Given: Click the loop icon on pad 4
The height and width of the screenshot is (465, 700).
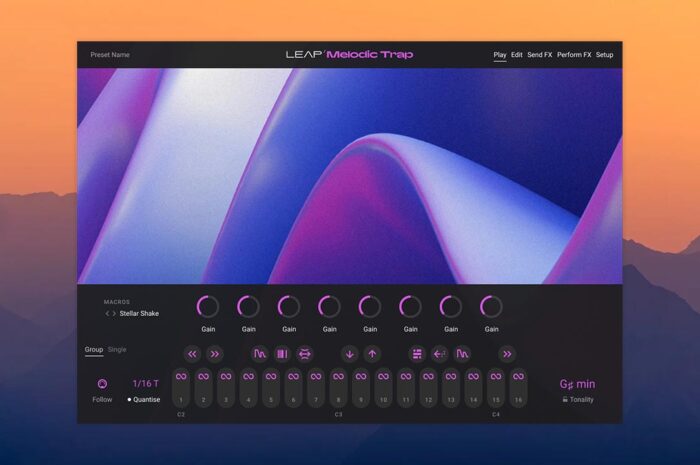Looking at the screenshot, I should [x=249, y=377].
